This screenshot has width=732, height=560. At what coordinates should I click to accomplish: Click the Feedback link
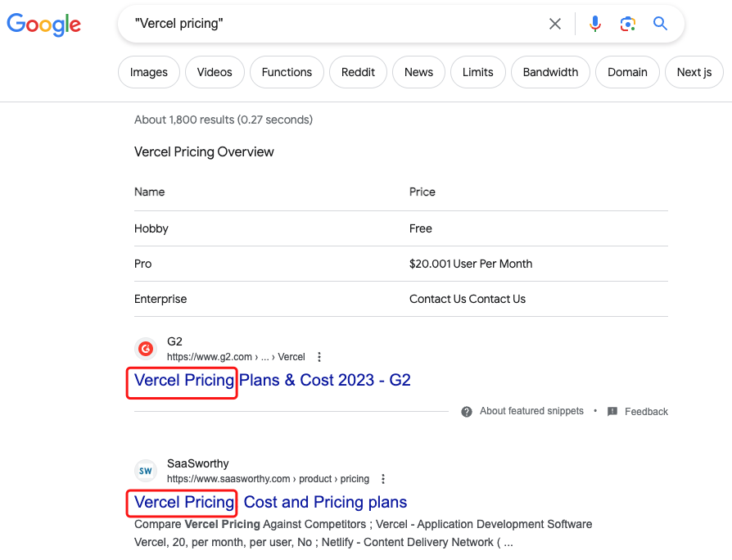coord(646,412)
